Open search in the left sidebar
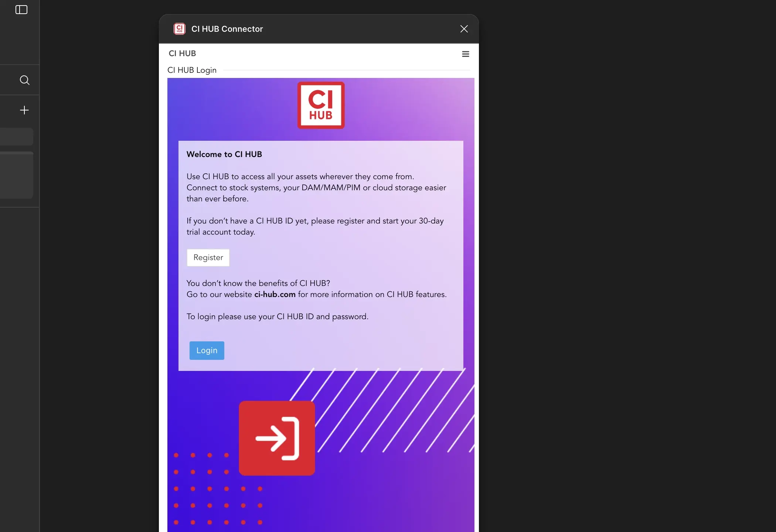The height and width of the screenshot is (532, 776). click(24, 80)
